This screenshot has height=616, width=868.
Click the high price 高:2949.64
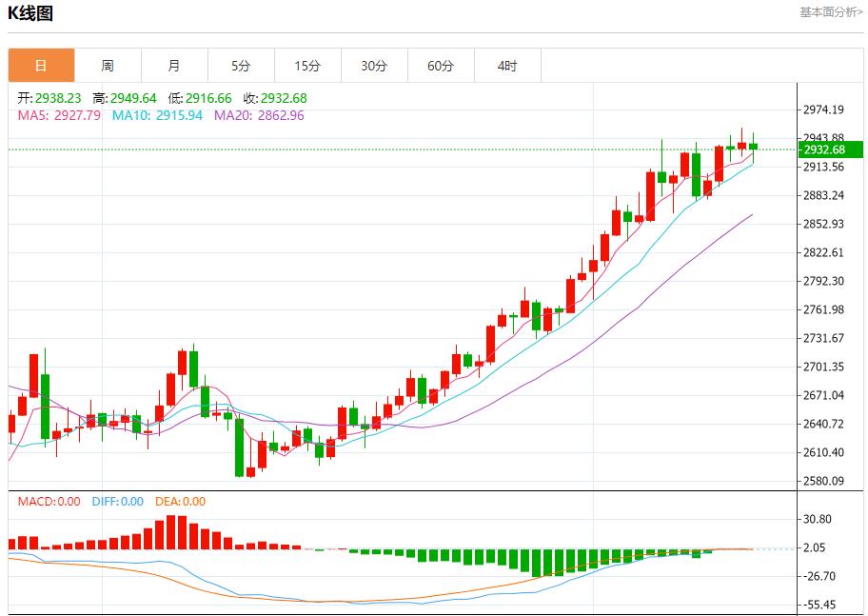[125, 98]
